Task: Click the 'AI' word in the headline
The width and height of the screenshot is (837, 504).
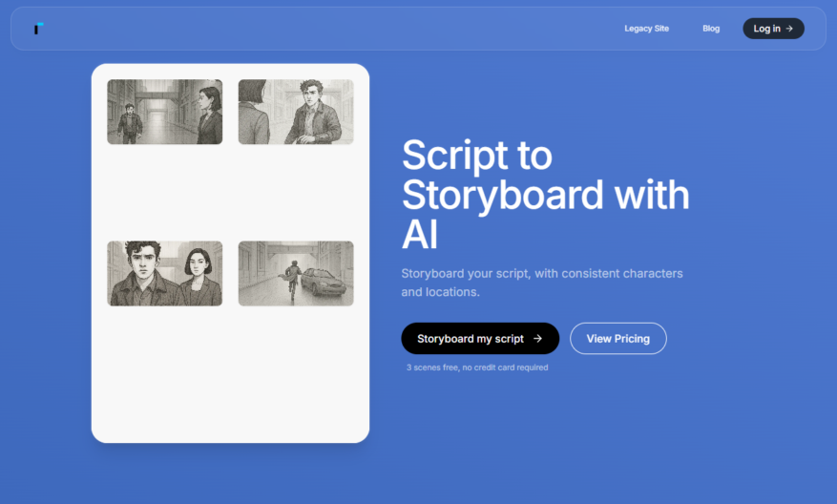Action: [x=420, y=235]
